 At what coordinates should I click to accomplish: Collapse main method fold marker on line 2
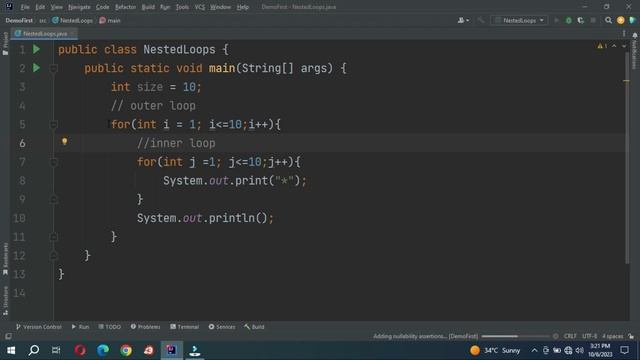(x=53, y=68)
